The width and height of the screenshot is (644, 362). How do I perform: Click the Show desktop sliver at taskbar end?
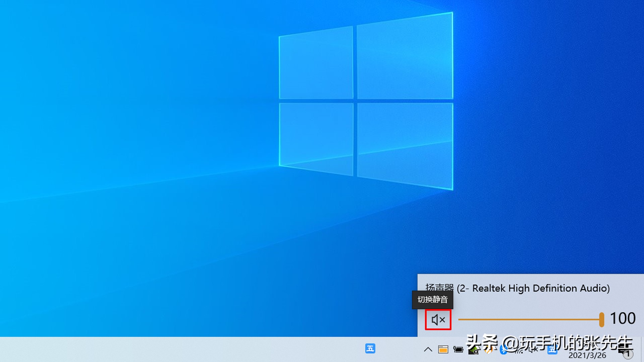coord(642,350)
